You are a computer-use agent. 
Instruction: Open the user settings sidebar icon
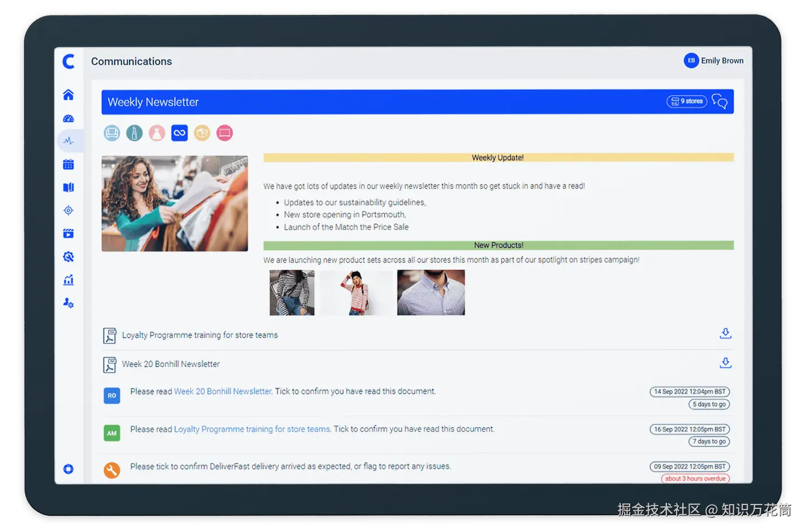click(x=68, y=303)
